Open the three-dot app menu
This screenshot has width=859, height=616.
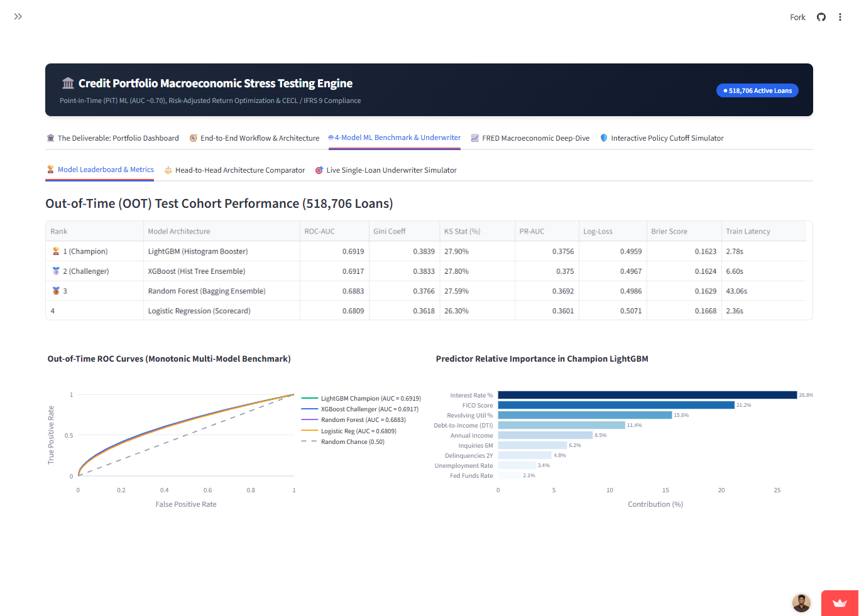[x=840, y=17]
